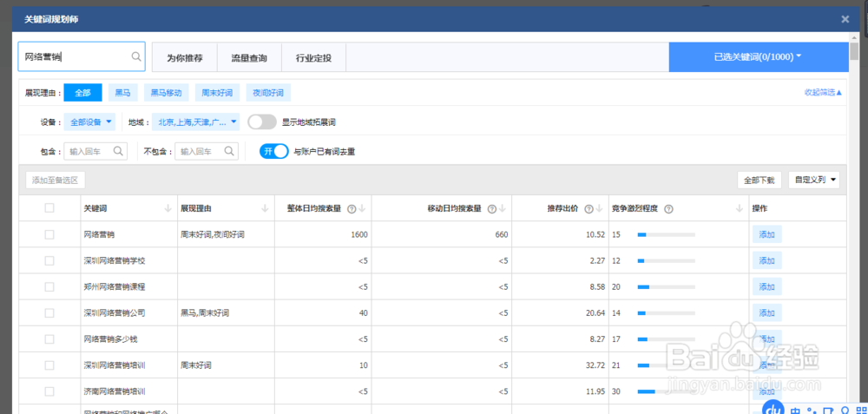This screenshot has height=414, width=868.
Task: Add the 深圳网络营销学校 keyword
Action: (766, 260)
